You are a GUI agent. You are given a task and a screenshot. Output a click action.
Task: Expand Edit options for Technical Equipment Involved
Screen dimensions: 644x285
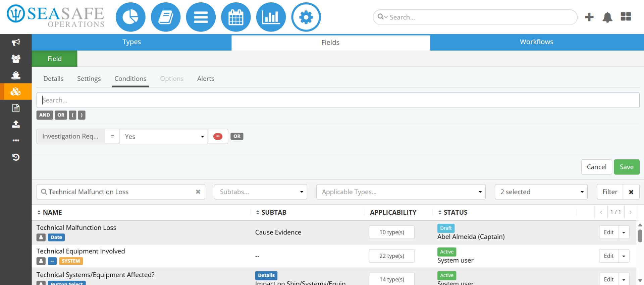(624, 256)
